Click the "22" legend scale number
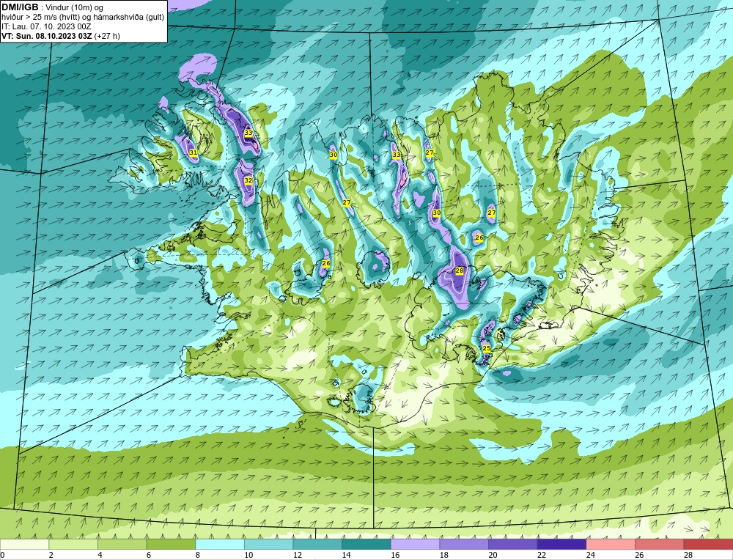 pos(542,555)
